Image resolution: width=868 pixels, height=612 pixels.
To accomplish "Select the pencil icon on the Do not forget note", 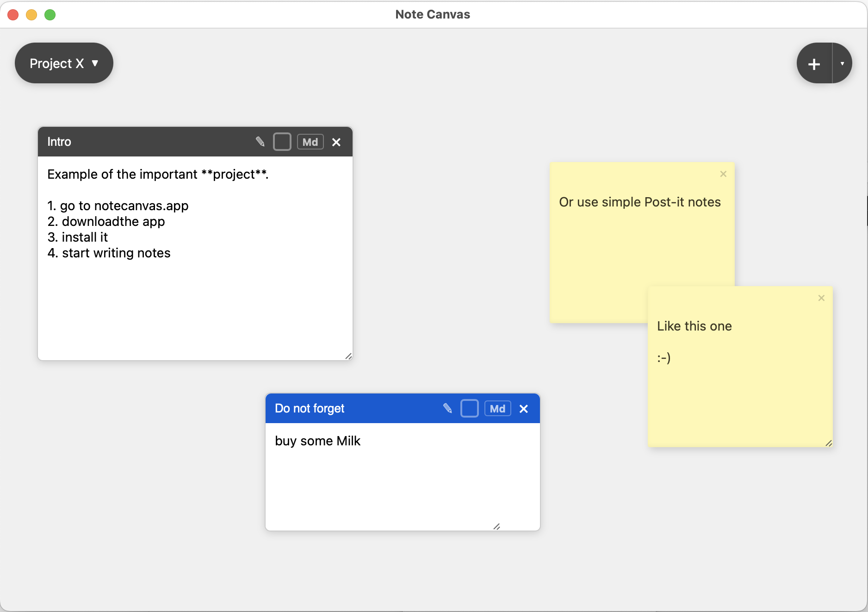I will click(447, 408).
